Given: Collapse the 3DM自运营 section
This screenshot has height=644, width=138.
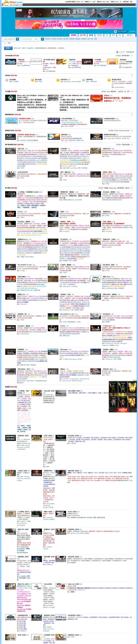Looking at the screenshot, I should coord(132,56).
